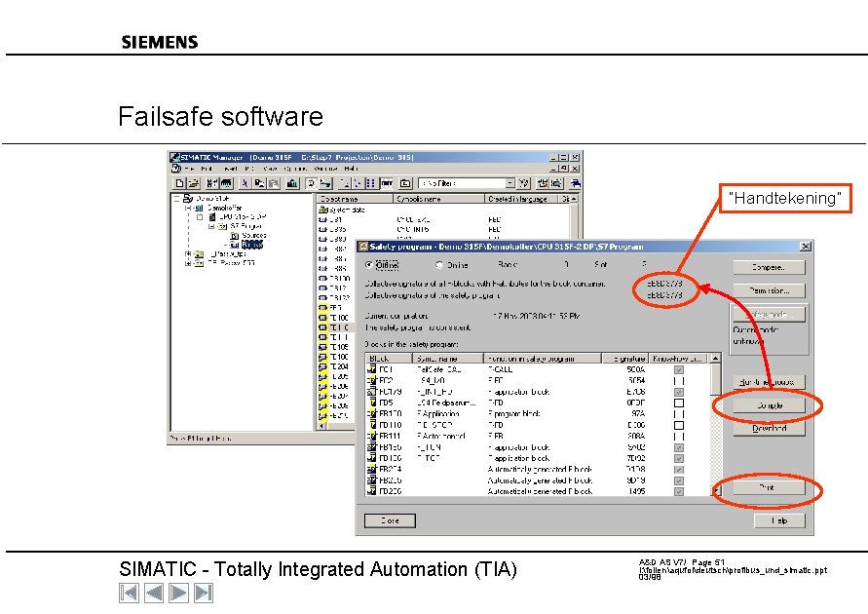Screen dimensions: 868x614
Task: Open the Edit menu
Action: coord(208,169)
